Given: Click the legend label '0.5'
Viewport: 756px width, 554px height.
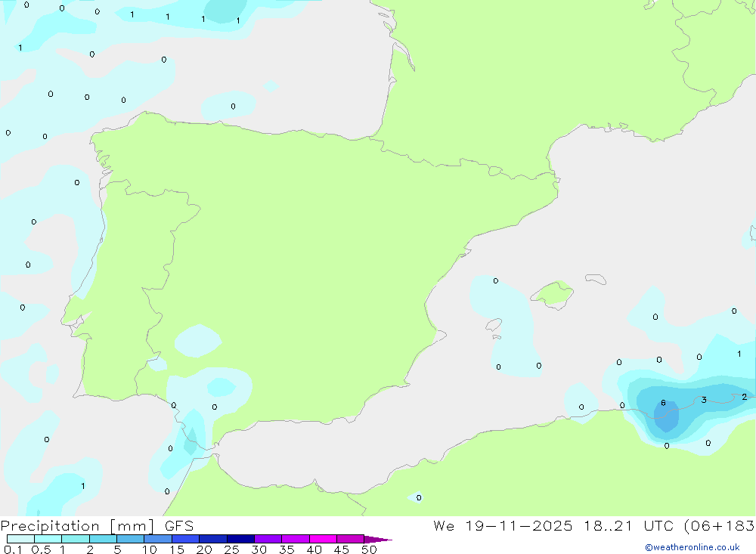Looking at the screenshot, I should click(41, 549).
